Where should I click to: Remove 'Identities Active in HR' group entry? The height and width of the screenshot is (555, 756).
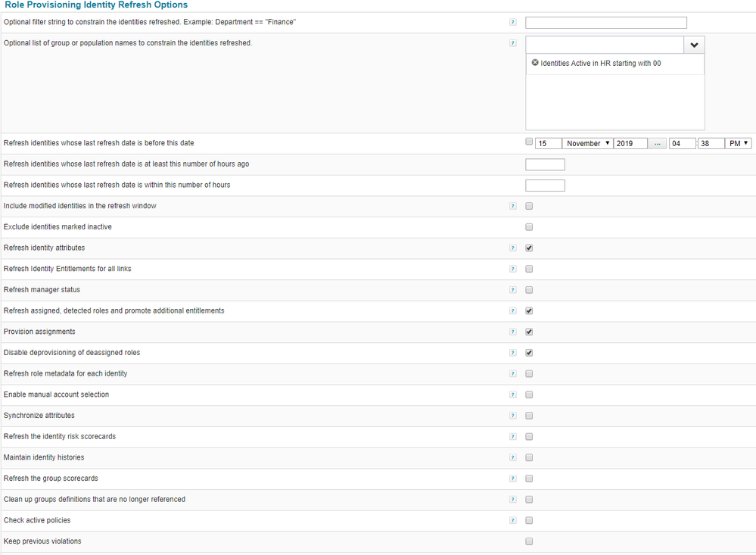pyautogui.click(x=535, y=63)
